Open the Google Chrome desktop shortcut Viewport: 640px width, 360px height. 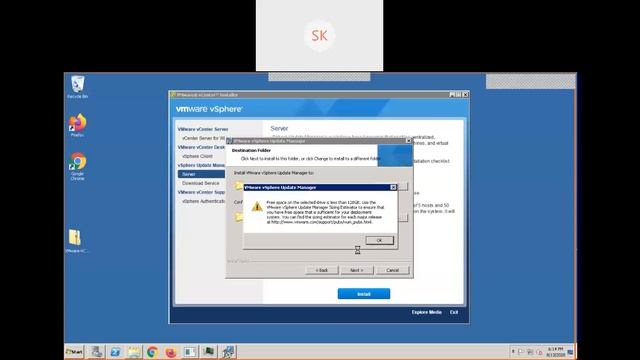(77, 166)
